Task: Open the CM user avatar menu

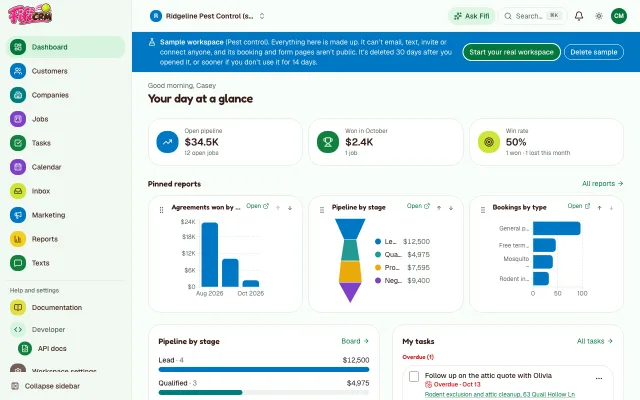Action: (x=619, y=16)
